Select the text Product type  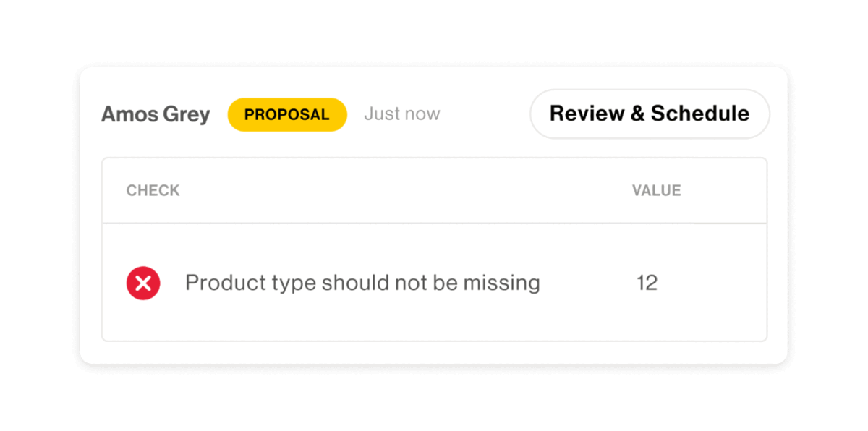(250, 283)
